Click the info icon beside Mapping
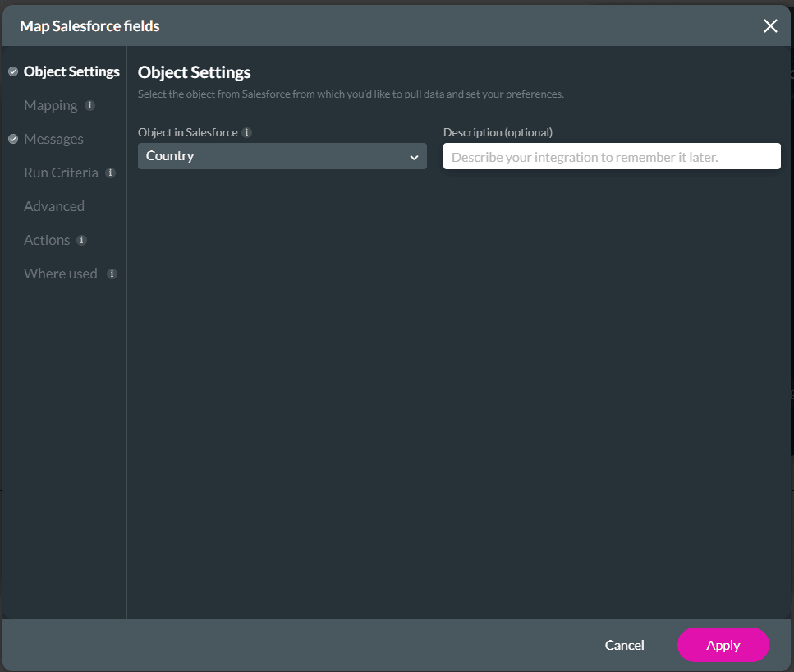794x672 pixels. (x=90, y=105)
